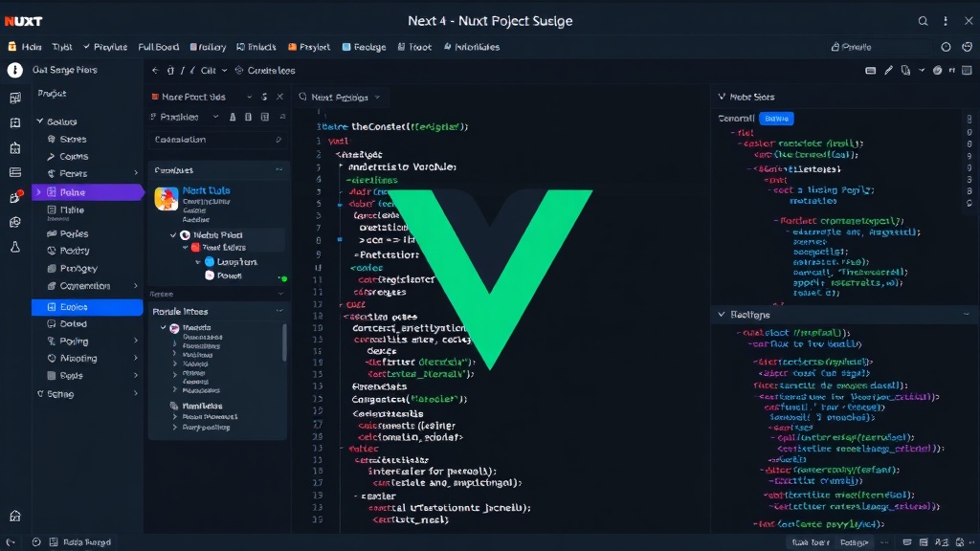The image size is (980, 551).
Task: Click the white circular info icon atop sidebar
Action: click(x=15, y=70)
